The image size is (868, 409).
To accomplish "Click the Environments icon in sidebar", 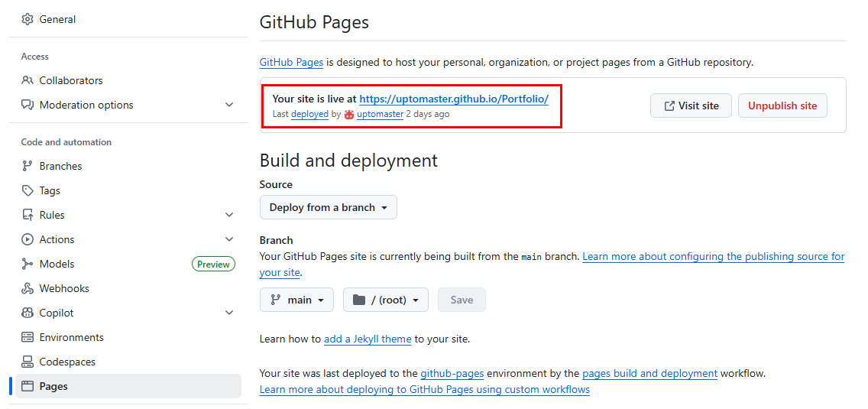I will (x=28, y=337).
